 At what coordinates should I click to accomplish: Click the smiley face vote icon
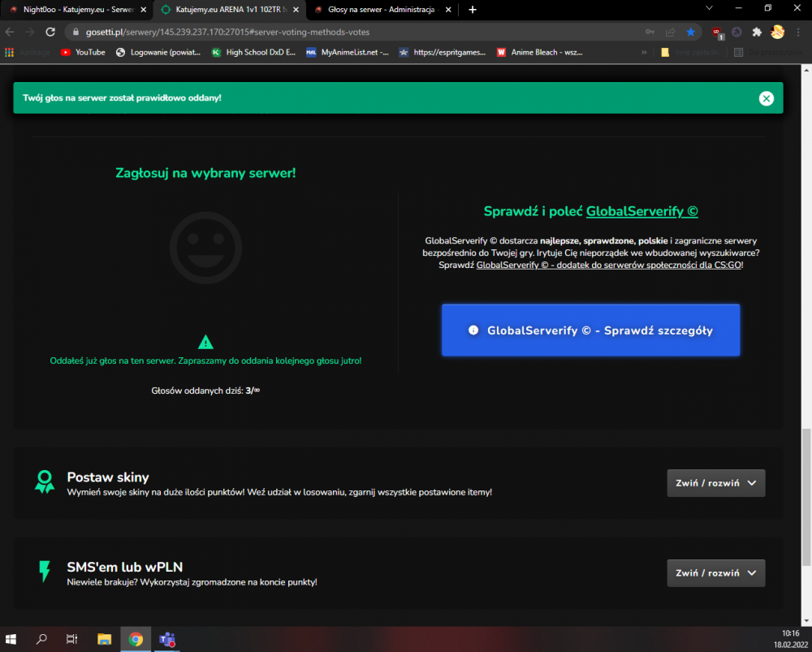(x=205, y=248)
